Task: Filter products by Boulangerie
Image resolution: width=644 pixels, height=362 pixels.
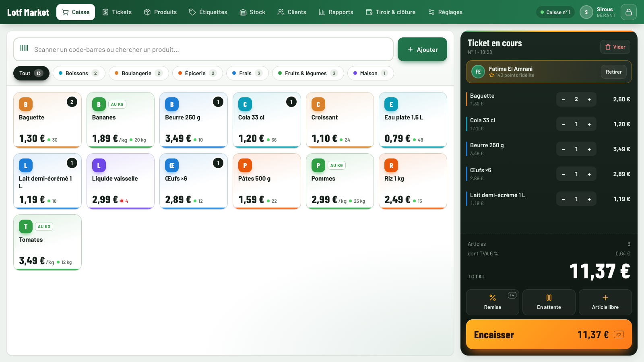Action: click(138, 73)
